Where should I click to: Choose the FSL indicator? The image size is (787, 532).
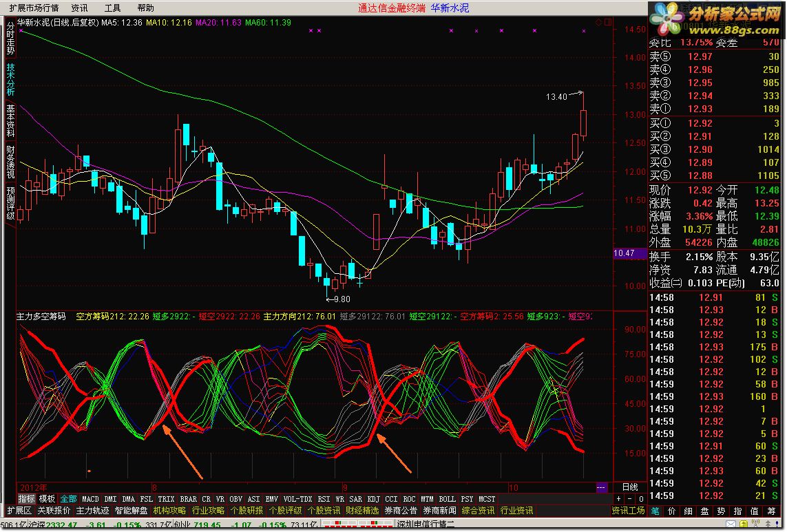pos(147,499)
